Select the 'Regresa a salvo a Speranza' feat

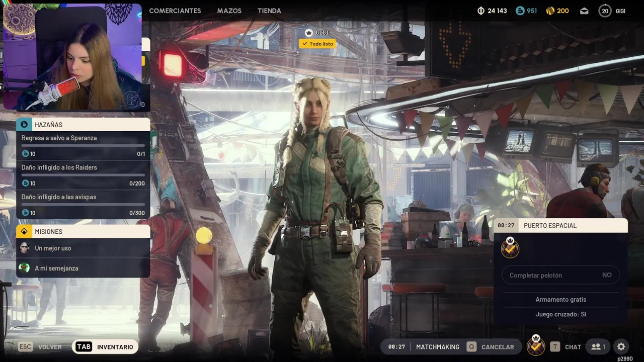[83, 146]
